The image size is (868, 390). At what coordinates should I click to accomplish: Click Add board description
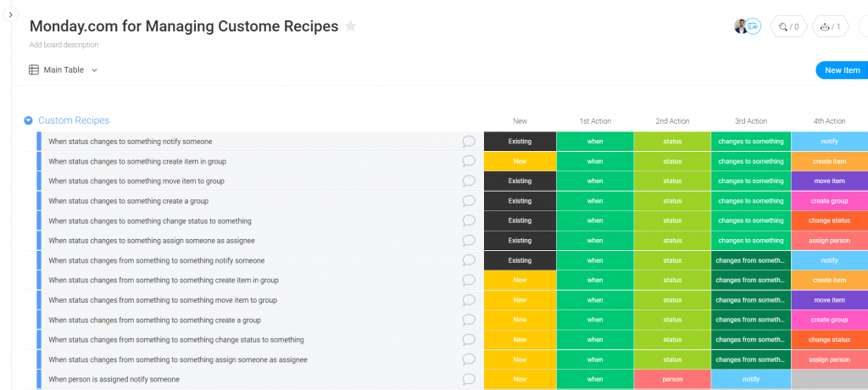coord(64,45)
